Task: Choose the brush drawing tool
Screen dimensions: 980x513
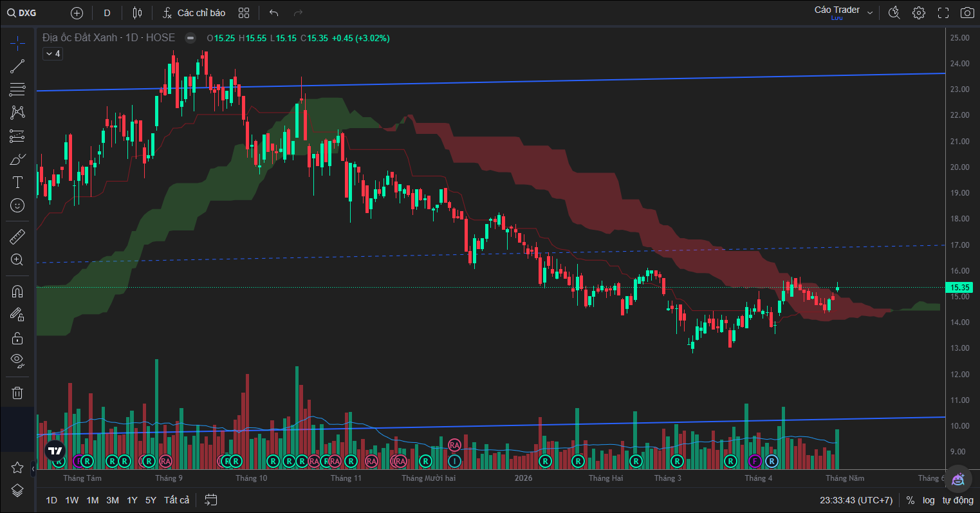Action: [17, 159]
